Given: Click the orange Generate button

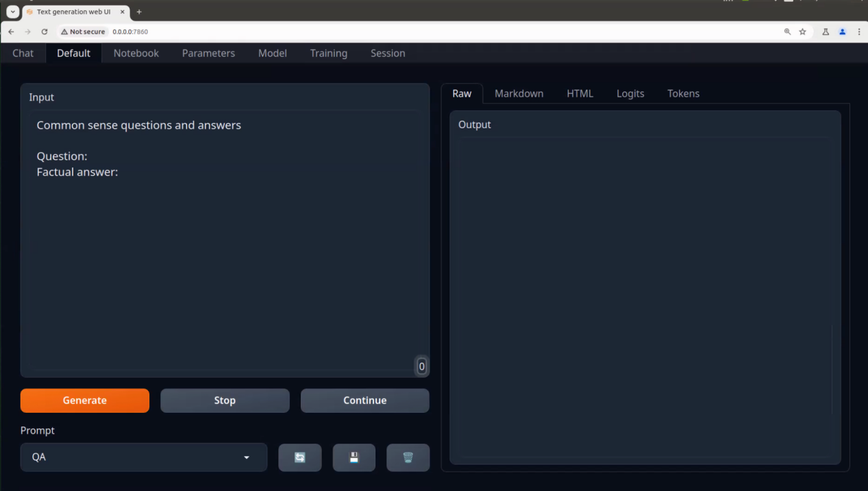Looking at the screenshot, I should click(x=85, y=400).
